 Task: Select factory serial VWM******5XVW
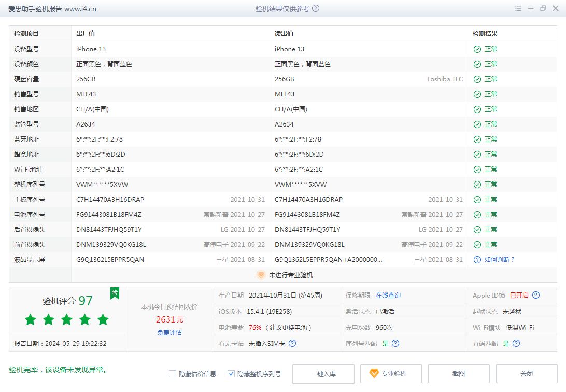[x=102, y=185]
